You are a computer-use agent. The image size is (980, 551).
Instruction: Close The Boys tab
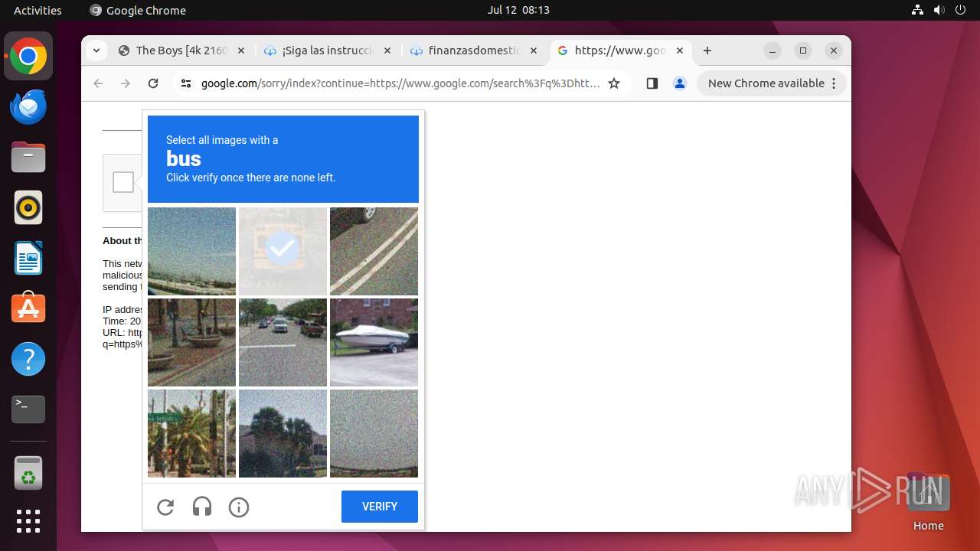(x=241, y=51)
